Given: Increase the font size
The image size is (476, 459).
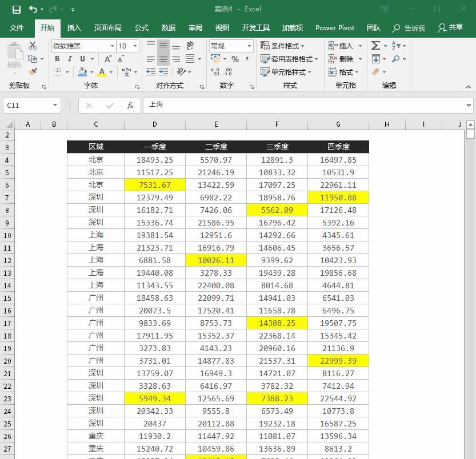Looking at the screenshot, I should point(108,59).
